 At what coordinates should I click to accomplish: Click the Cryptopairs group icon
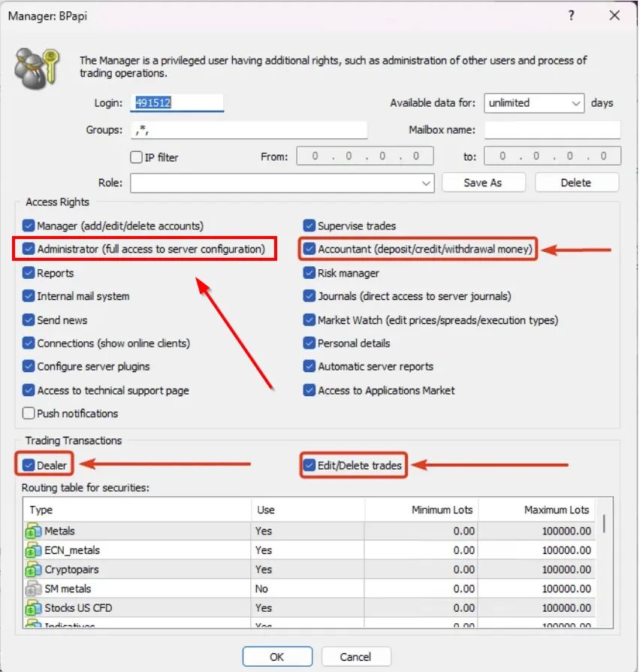tap(35, 570)
